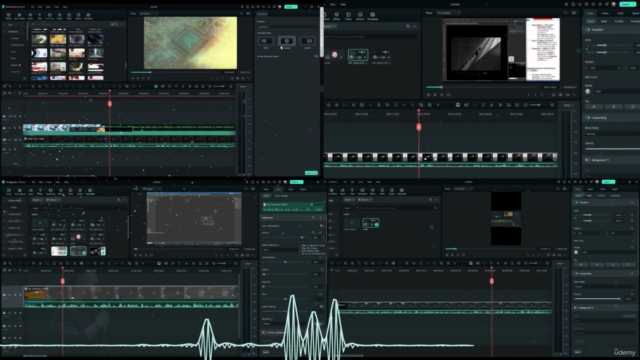Switch to Color tab in bottom-right properties
The height and width of the screenshot is (360, 640).
[x=602, y=189]
